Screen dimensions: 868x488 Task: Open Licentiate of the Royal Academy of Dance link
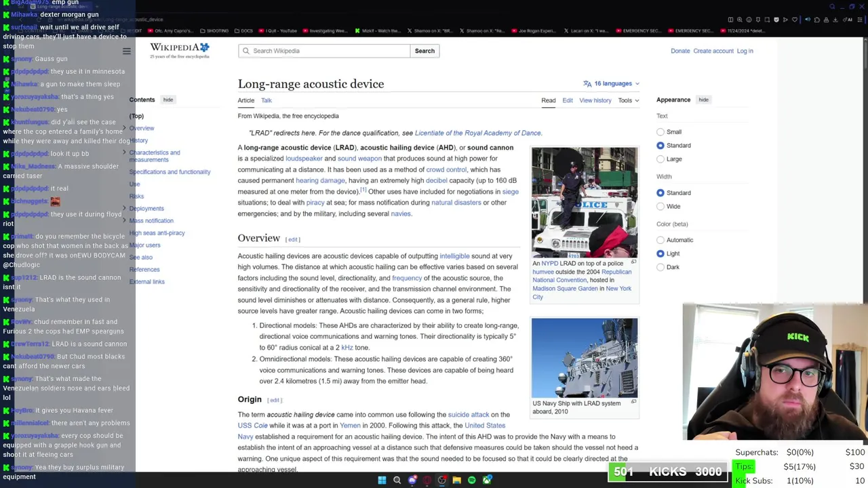click(478, 133)
